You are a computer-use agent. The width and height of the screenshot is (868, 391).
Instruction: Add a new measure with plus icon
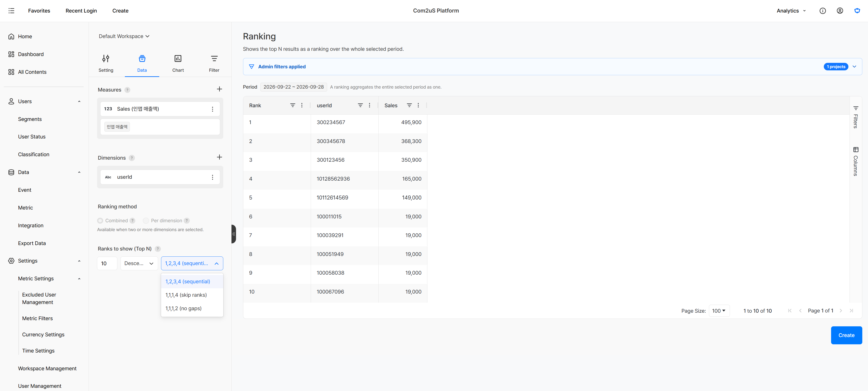pyautogui.click(x=219, y=89)
